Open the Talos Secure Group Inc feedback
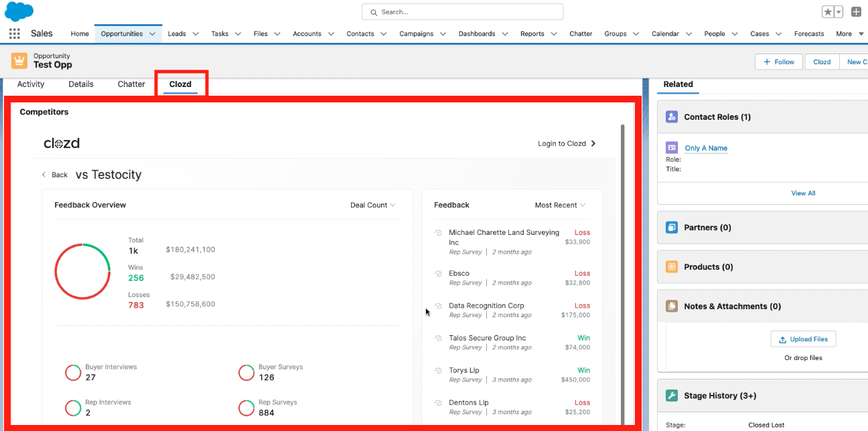868x431 pixels. tap(488, 338)
